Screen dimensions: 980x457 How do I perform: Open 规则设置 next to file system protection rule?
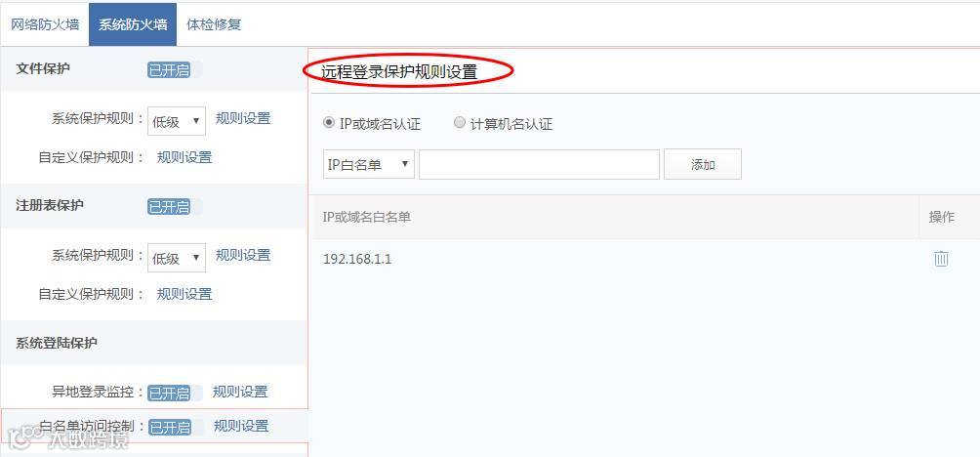point(243,118)
